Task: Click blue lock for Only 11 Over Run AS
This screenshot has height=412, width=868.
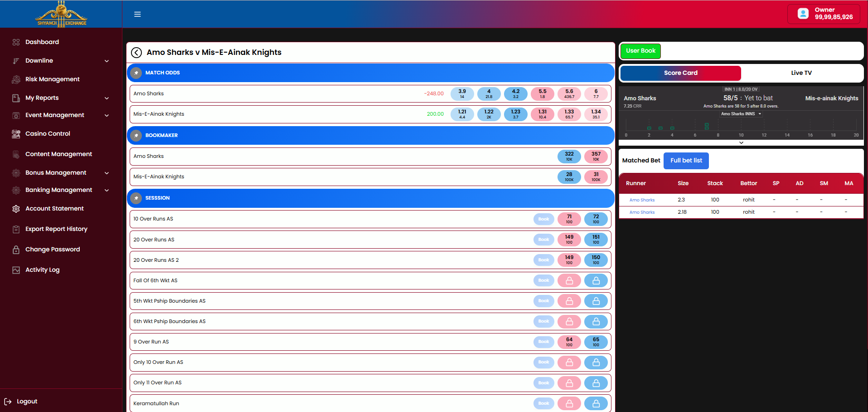Action: point(596,383)
